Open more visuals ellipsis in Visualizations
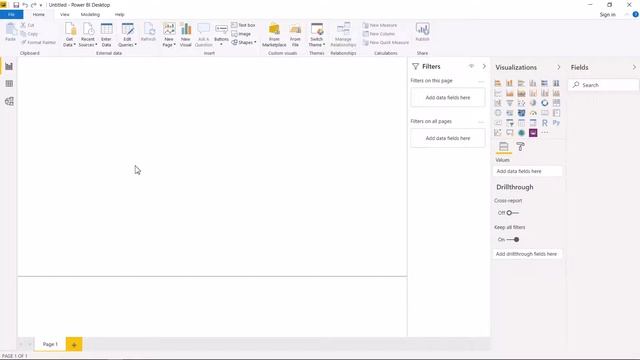Viewport: 640px width, 360px height. 544,133
